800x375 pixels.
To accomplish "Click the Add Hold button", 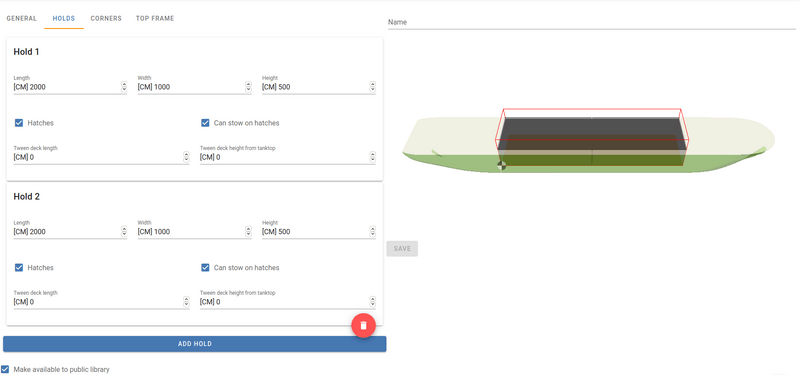I will 194,344.
